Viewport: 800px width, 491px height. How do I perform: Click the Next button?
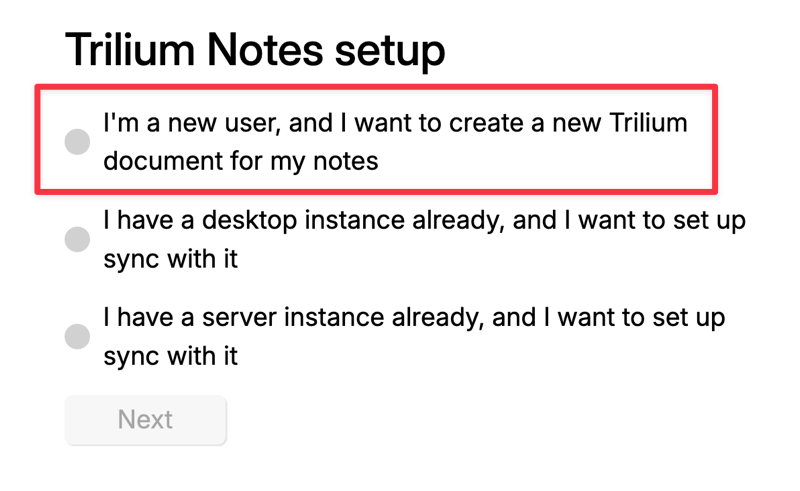pos(145,420)
